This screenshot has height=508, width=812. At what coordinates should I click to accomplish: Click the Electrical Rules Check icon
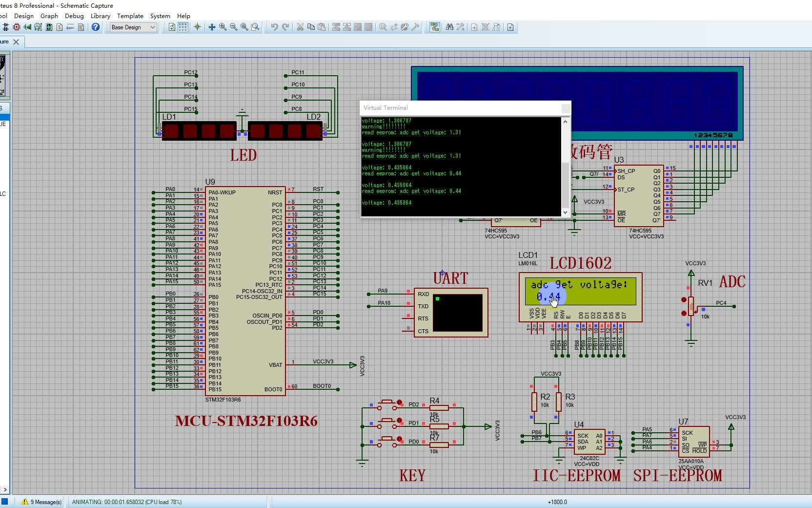click(510, 27)
